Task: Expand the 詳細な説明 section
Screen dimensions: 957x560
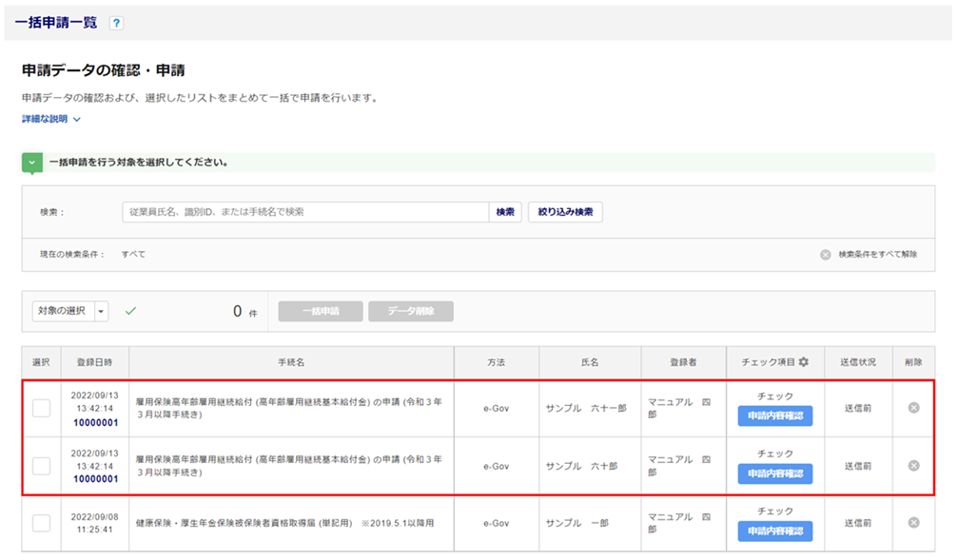Action: coord(51,119)
